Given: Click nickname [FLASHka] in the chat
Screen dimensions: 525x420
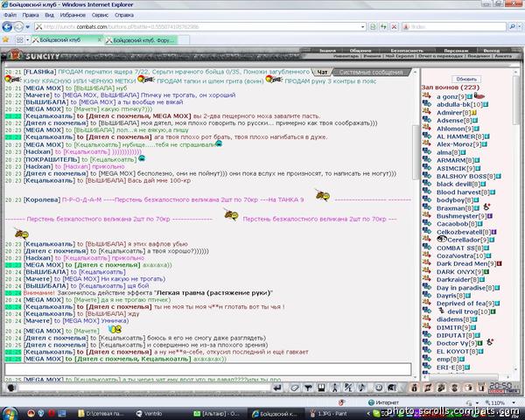Looking at the screenshot, I should [x=39, y=72].
